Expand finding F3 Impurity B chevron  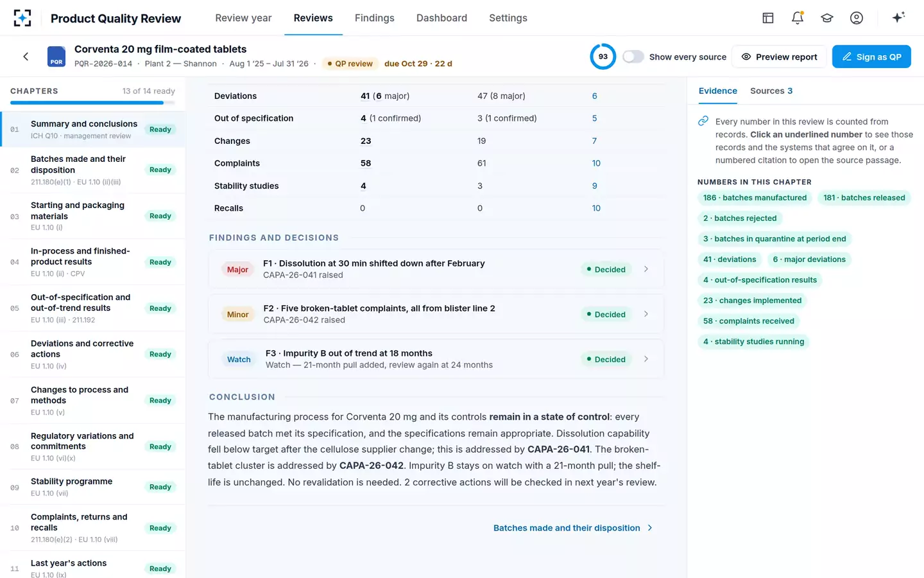click(x=646, y=359)
